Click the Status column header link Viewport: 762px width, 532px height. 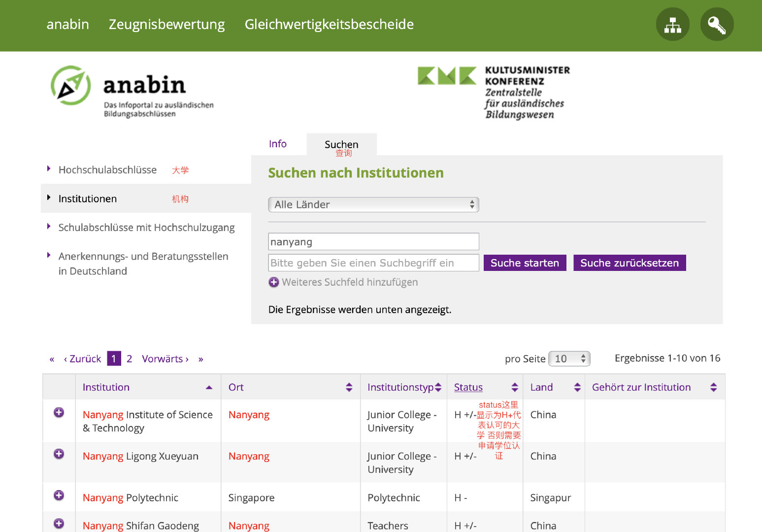click(x=468, y=387)
